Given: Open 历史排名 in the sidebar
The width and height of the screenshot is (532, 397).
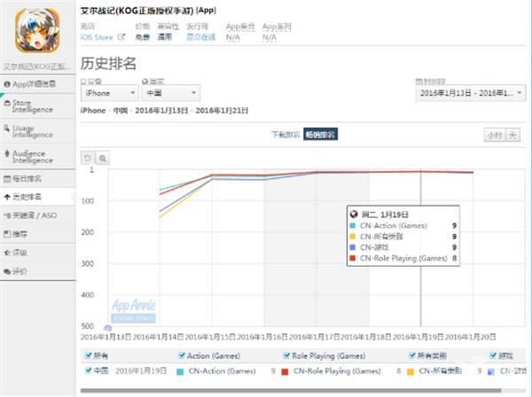Looking at the screenshot, I should pos(37,197).
